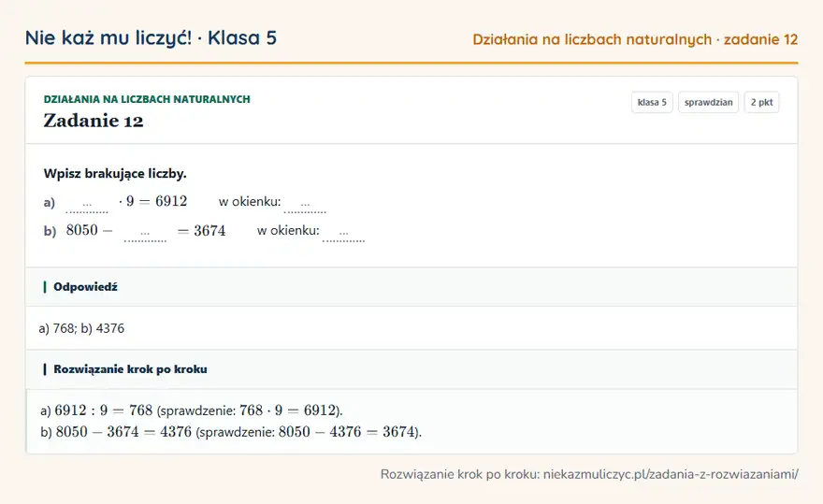The height and width of the screenshot is (504, 823).
Task: Fill the blank before '· 9 = 6912'
Action: pos(87,203)
